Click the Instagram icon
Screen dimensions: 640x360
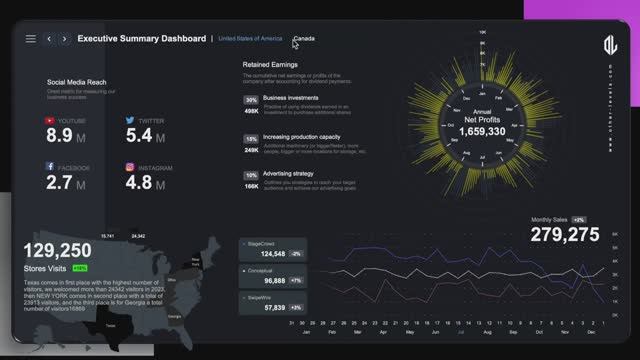click(130, 167)
